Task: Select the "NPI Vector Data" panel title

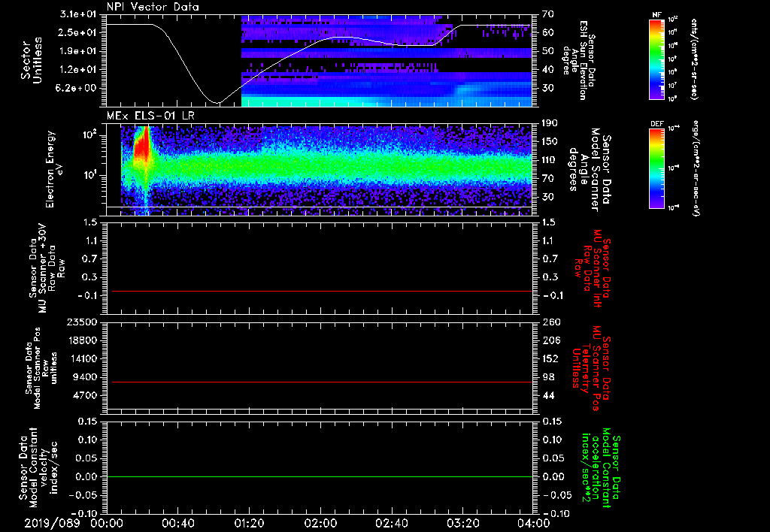Action: click(153, 7)
